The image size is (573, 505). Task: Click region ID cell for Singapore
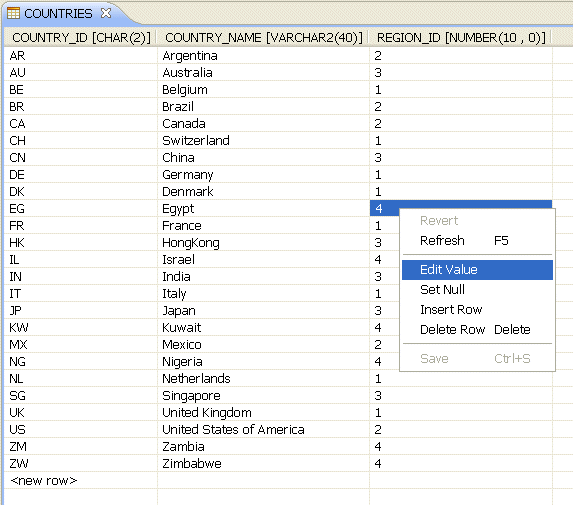pyautogui.click(x=461, y=396)
